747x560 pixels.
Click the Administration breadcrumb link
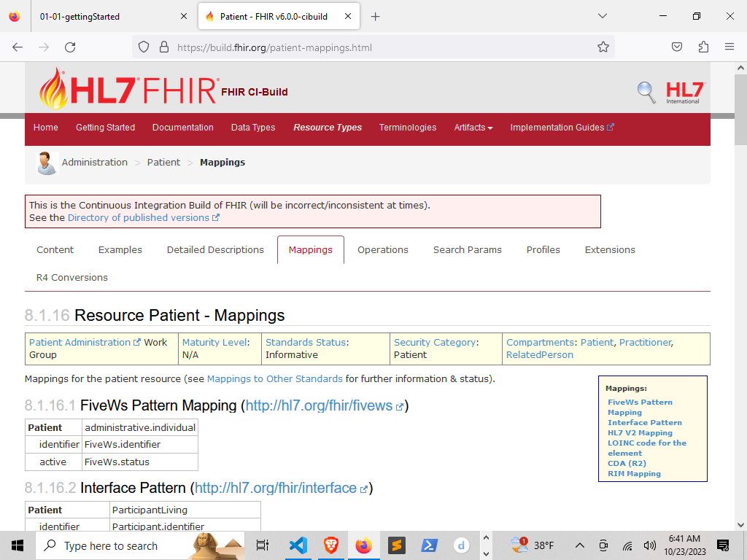click(x=95, y=163)
